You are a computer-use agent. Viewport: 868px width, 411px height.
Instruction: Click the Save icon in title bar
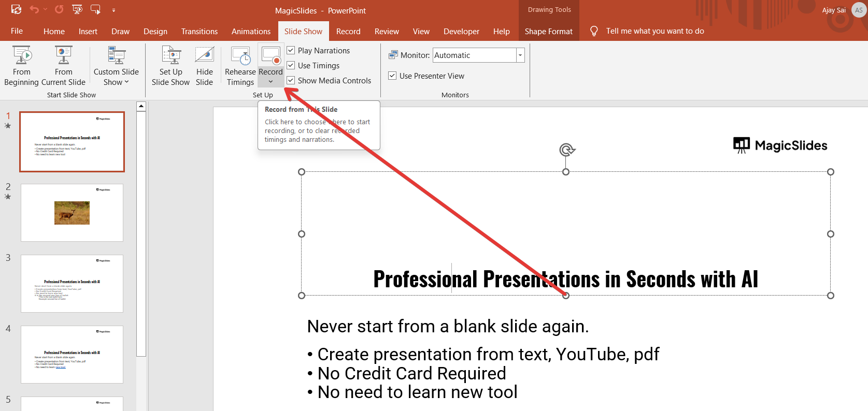pyautogui.click(x=16, y=9)
